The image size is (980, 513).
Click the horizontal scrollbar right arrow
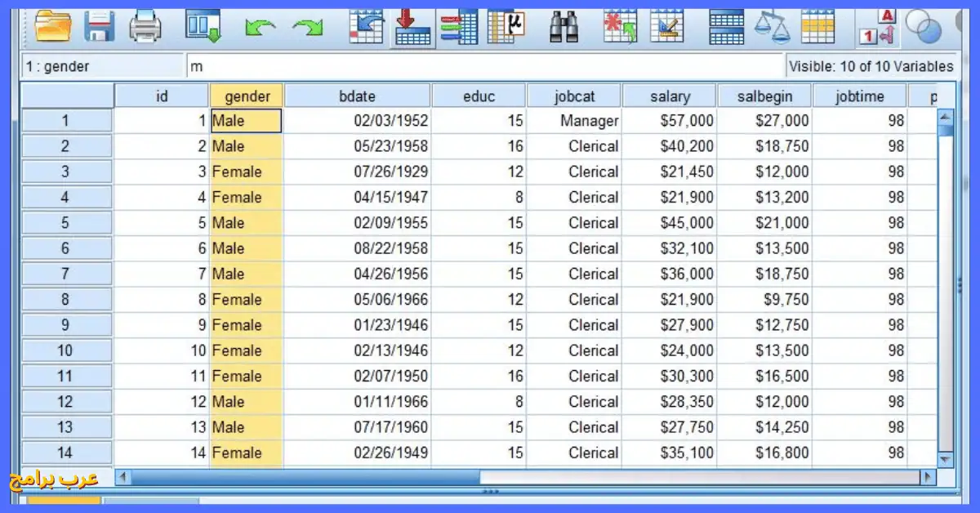(x=928, y=476)
